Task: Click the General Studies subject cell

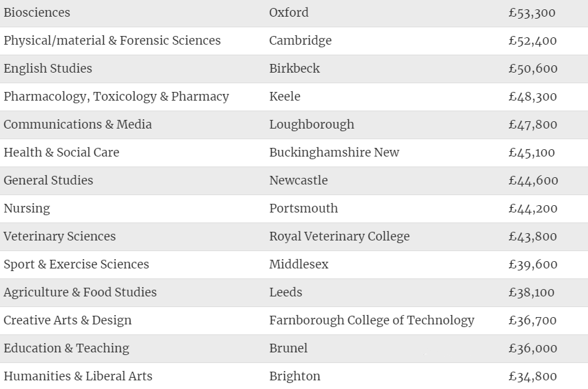Action: click(x=49, y=180)
